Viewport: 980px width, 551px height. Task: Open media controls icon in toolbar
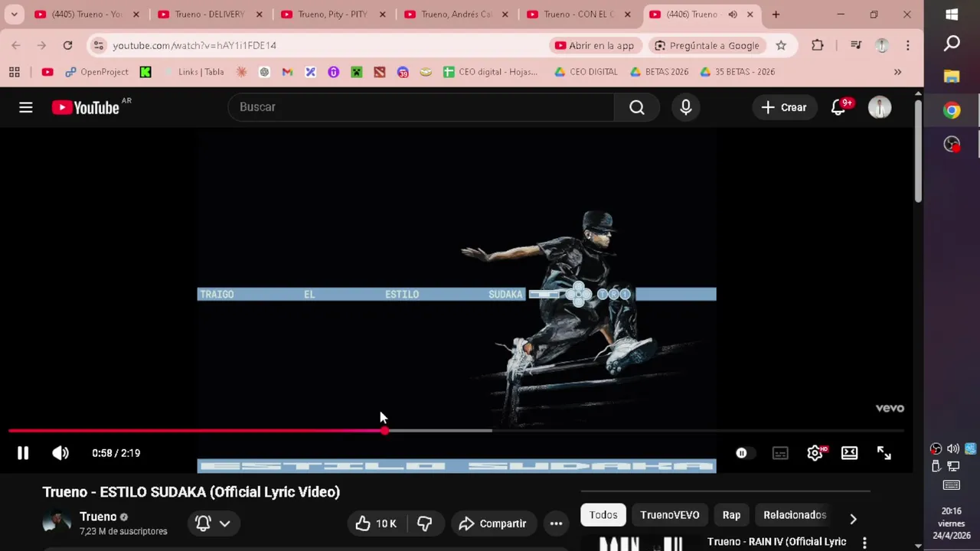coord(856,45)
